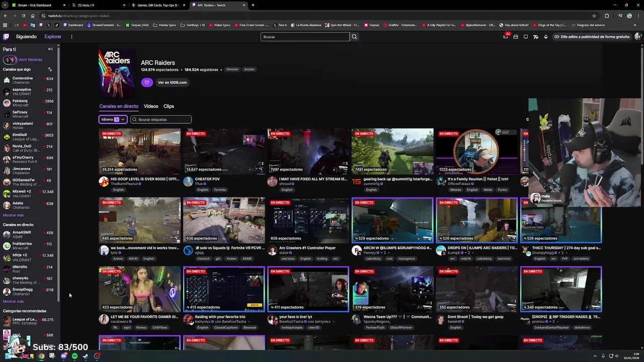644x362 pixels.
Task: Expand followed channels with Mostrar más
Action: [14, 215]
